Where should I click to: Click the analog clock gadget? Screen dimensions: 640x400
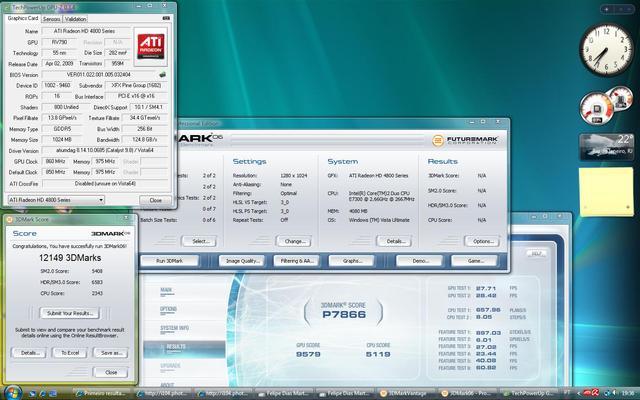[x=606, y=50]
